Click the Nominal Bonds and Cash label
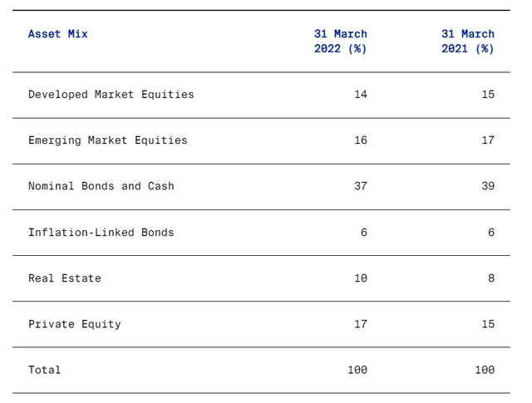Screen dimensions: 532x403 point(101,186)
